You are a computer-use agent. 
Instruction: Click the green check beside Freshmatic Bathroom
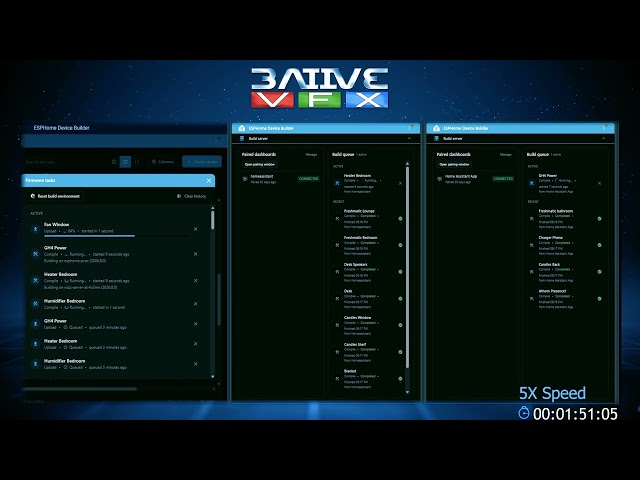coord(600,219)
